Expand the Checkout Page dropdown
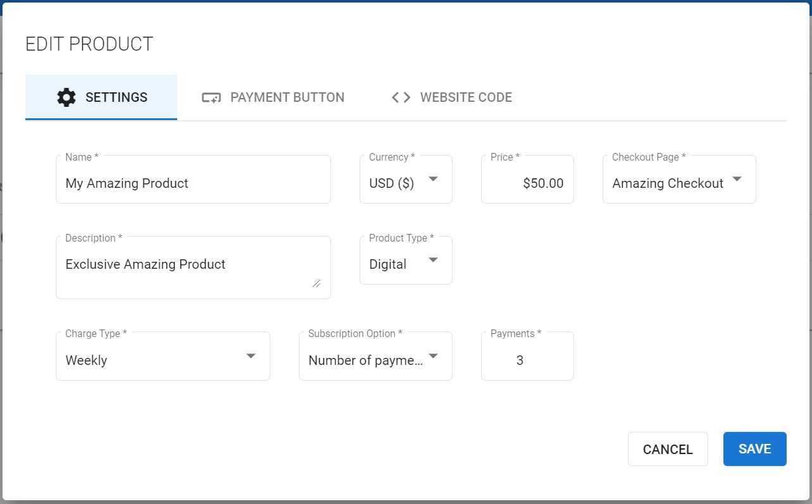This screenshot has height=504, width=812. tap(737, 179)
